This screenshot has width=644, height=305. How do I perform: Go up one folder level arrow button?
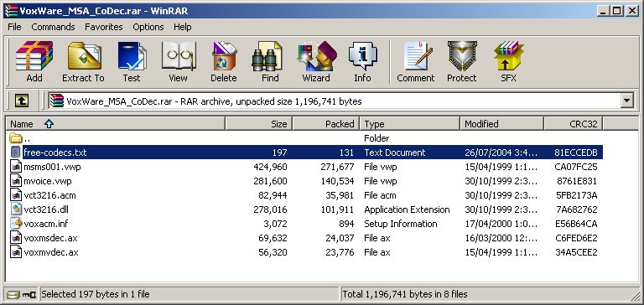[x=21, y=101]
